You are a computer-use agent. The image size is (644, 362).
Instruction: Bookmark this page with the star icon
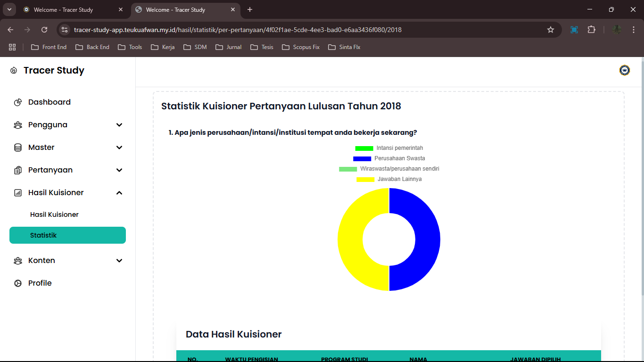[x=550, y=30]
